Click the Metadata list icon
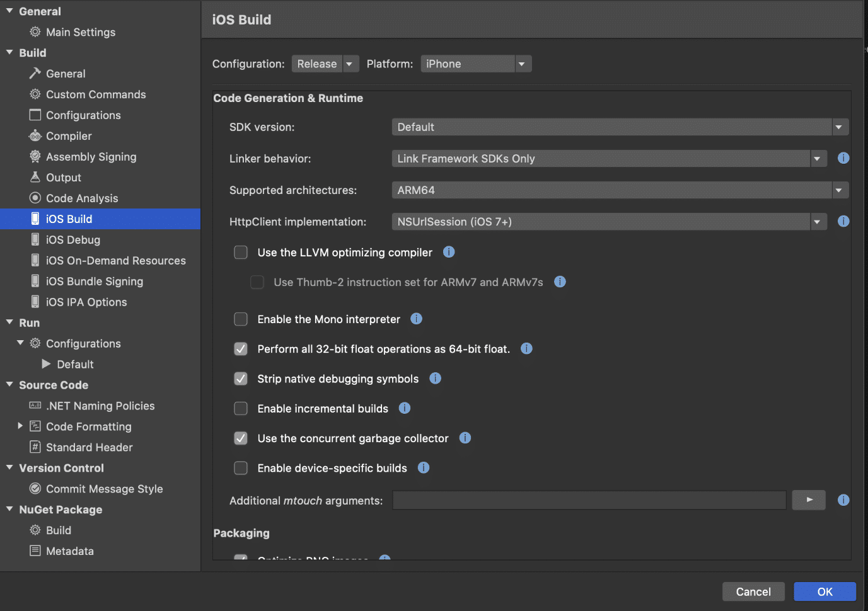868x611 pixels. [x=35, y=551]
